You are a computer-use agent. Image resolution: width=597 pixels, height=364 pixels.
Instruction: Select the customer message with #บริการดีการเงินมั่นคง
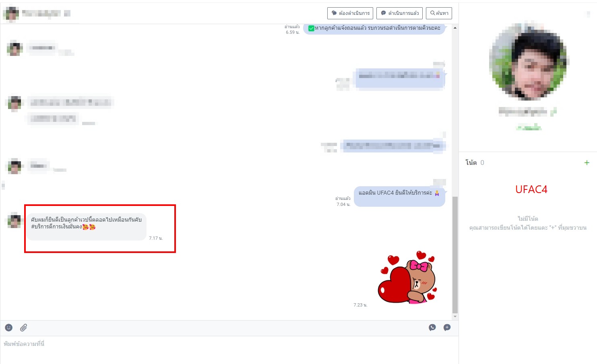click(x=87, y=224)
